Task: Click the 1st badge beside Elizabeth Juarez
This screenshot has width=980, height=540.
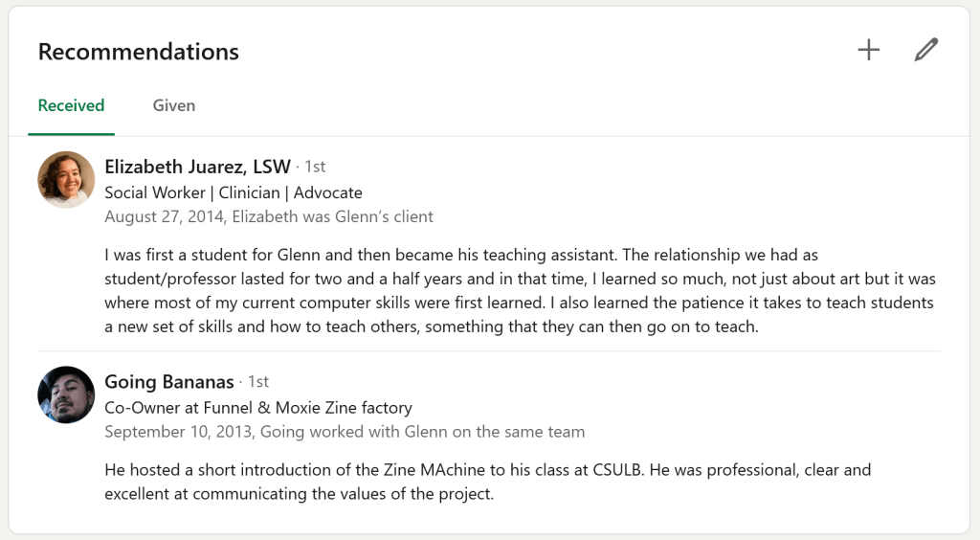Action: (315, 168)
